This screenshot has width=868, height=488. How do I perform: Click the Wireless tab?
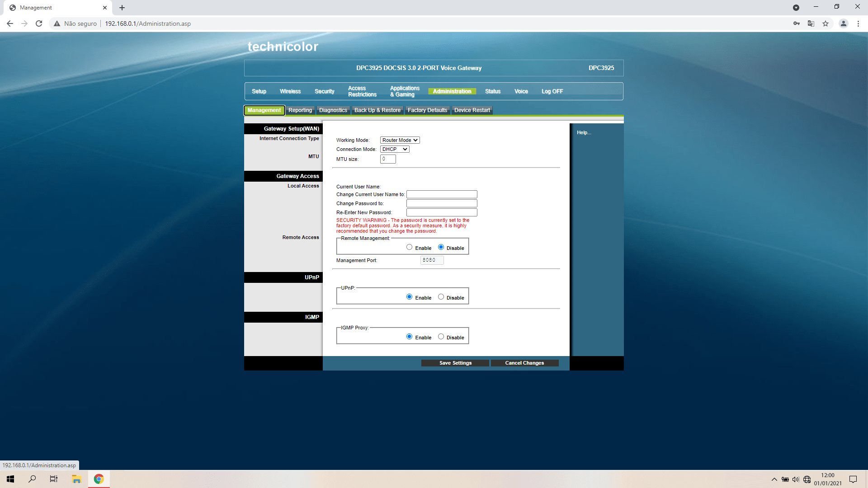click(x=290, y=91)
